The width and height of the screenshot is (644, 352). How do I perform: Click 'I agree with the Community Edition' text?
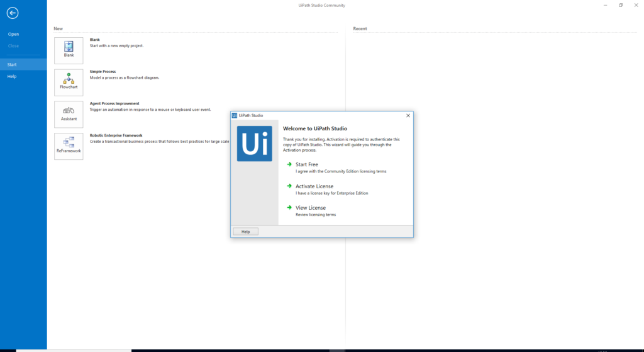coord(341,171)
